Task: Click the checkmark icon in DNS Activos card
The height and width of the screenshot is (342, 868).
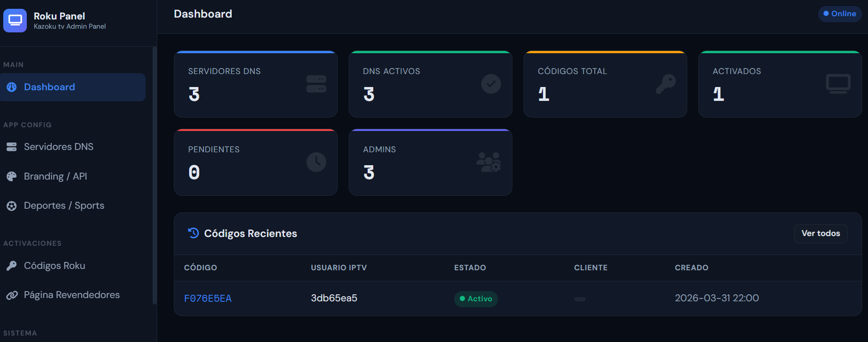Action: coord(491,84)
